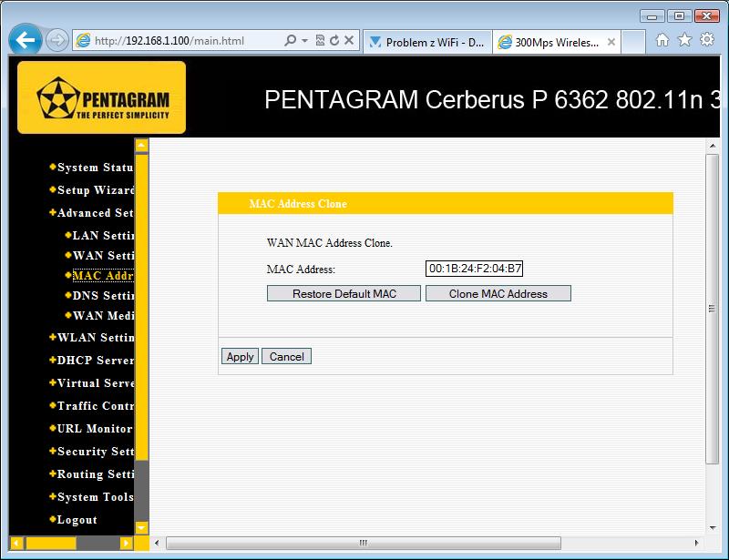This screenshot has height=560, width=729.
Task: Click the Restore Default MAC button
Action: click(344, 294)
